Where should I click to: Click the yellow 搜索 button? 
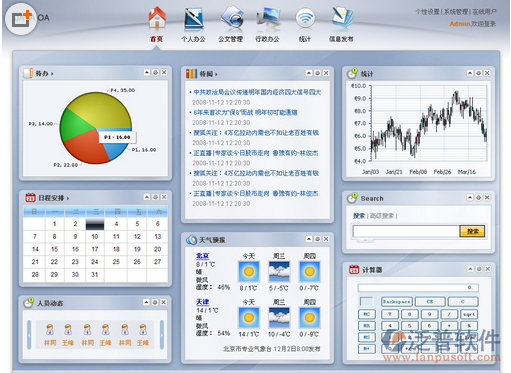pyautogui.click(x=472, y=231)
